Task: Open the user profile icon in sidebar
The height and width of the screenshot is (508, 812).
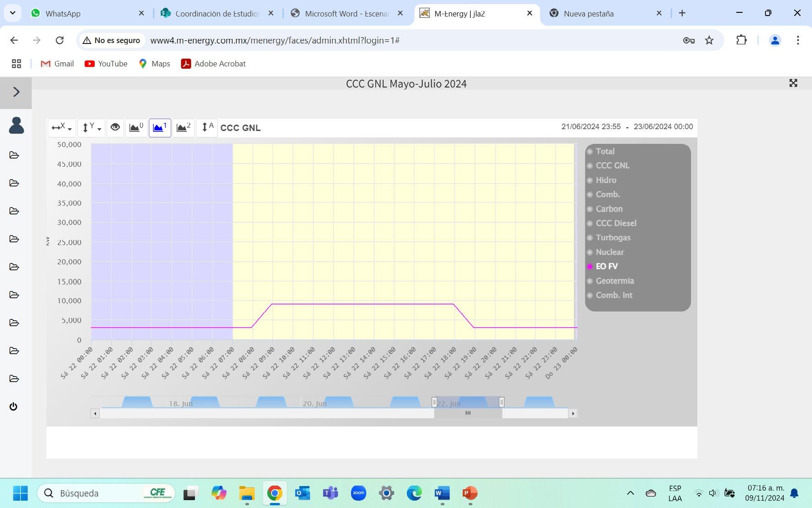Action: tap(16, 125)
